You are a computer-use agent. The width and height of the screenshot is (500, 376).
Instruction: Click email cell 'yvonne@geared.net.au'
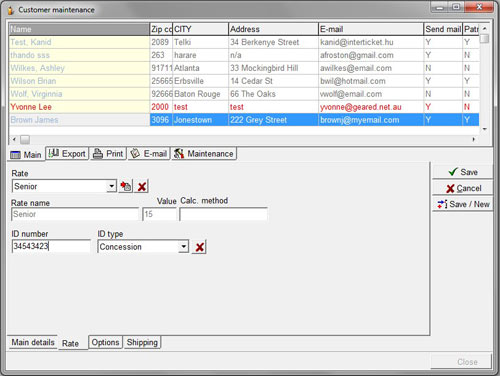pyautogui.click(x=371, y=107)
